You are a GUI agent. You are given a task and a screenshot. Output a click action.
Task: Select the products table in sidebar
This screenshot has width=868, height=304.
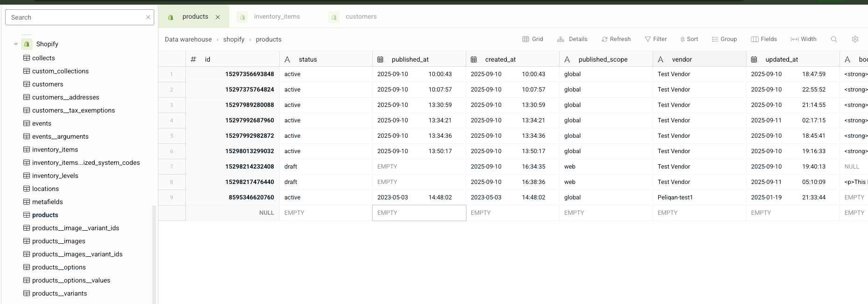[x=45, y=215]
